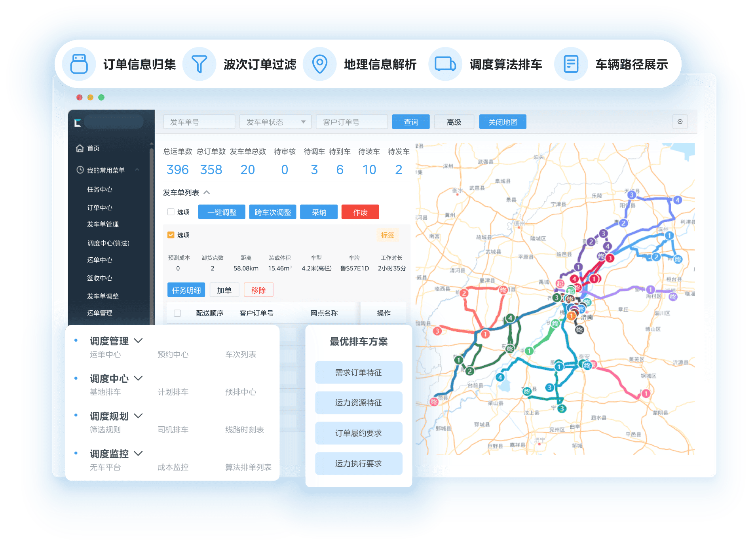
Task: Click the clock icon beside 我的常用菜单
Action: [x=80, y=170]
